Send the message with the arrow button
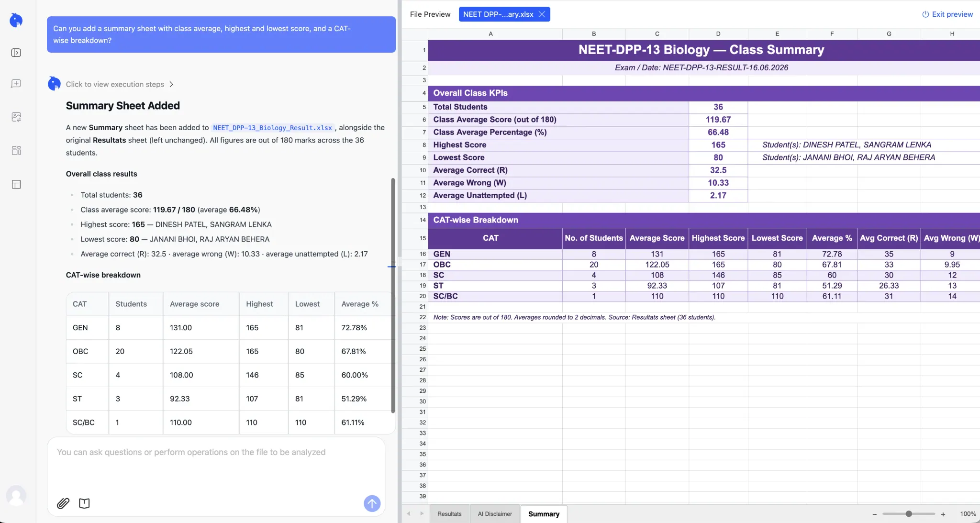The image size is (980, 523). pos(372,503)
